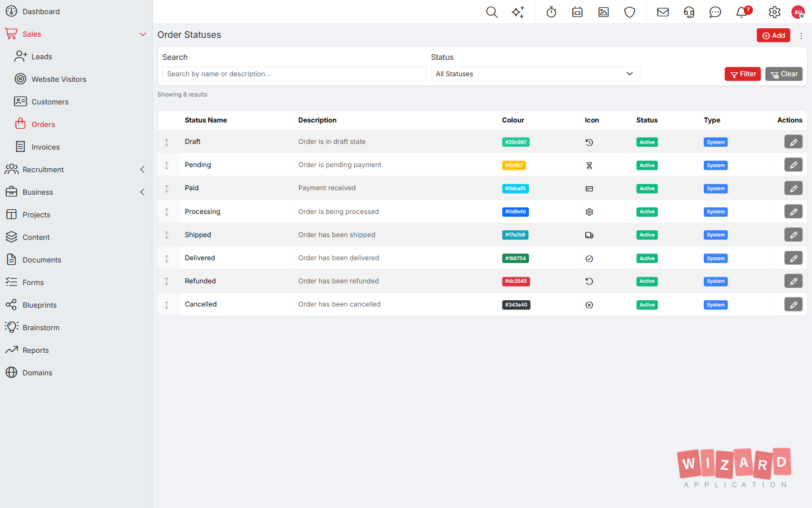The height and width of the screenshot is (508, 812).
Task: Open the user avatar menu
Action: tap(798, 12)
